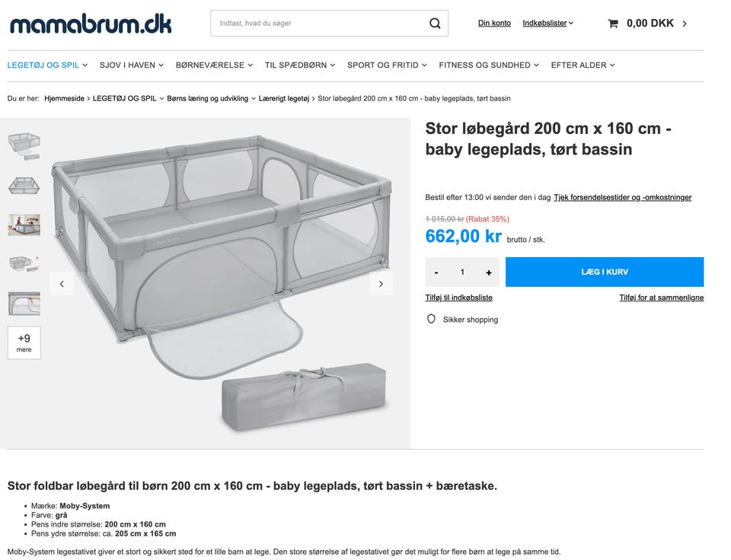This screenshot has height=560, width=731.
Task: Open the shopping cart icon
Action: click(613, 24)
